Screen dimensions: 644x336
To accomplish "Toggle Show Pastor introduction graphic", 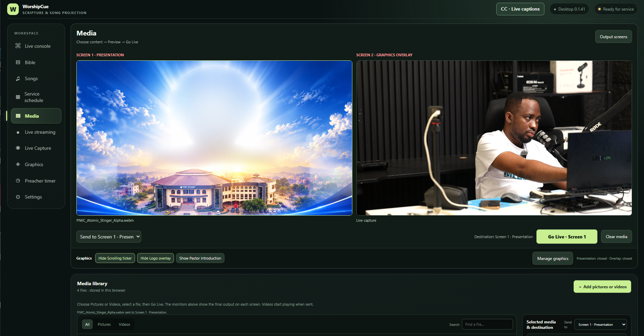I will point(200,258).
